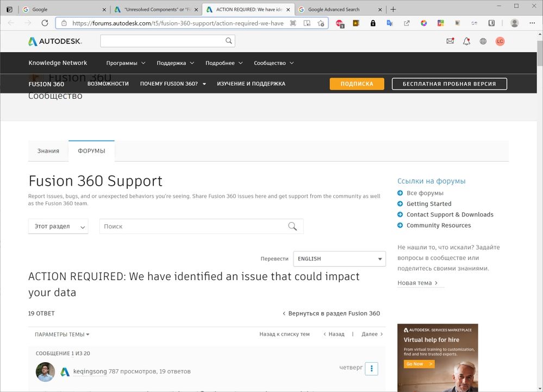Open Contact Support & Downloads link

[x=450, y=214]
